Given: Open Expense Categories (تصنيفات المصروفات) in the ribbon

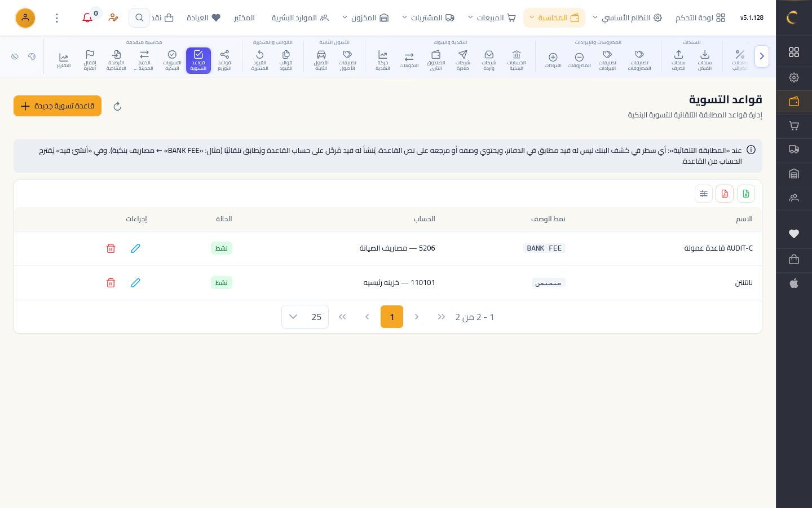Looking at the screenshot, I should [639, 60].
